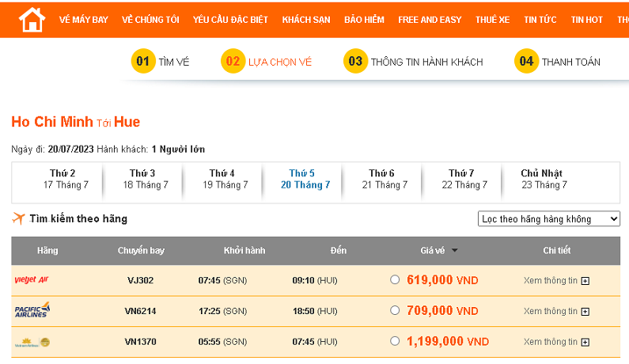629x364 pixels.
Task: Click the Đến column header
Action: 338,250
